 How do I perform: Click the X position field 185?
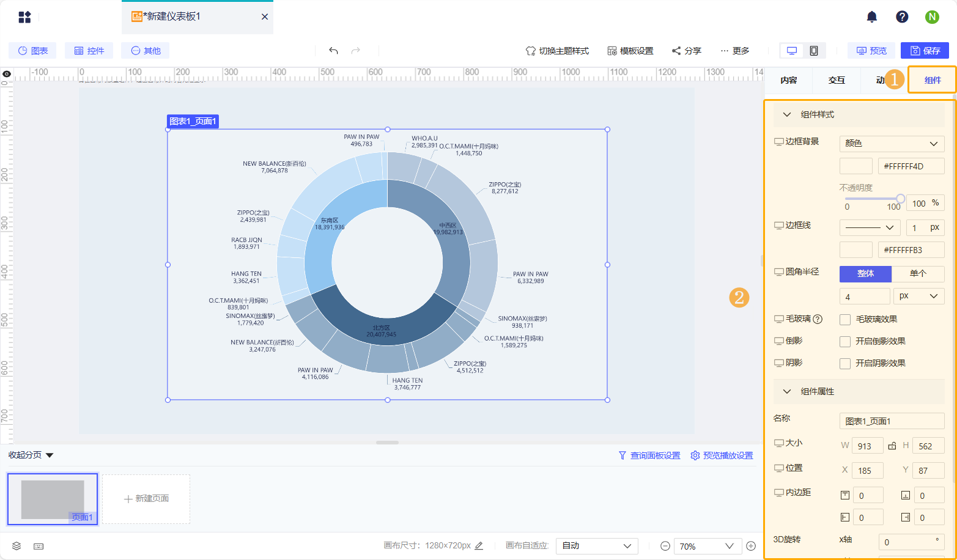click(x=868, y=471)
